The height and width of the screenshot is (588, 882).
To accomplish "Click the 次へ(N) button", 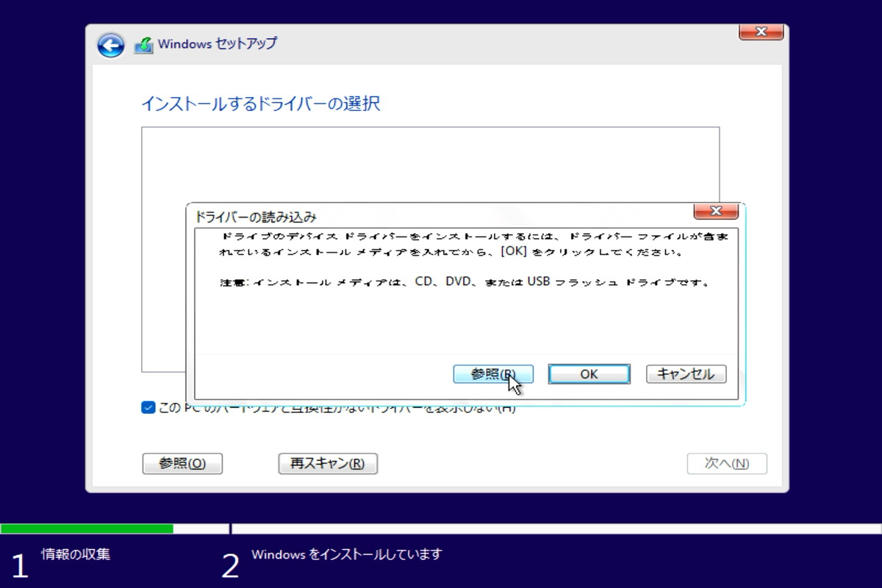I will point(727,464).
